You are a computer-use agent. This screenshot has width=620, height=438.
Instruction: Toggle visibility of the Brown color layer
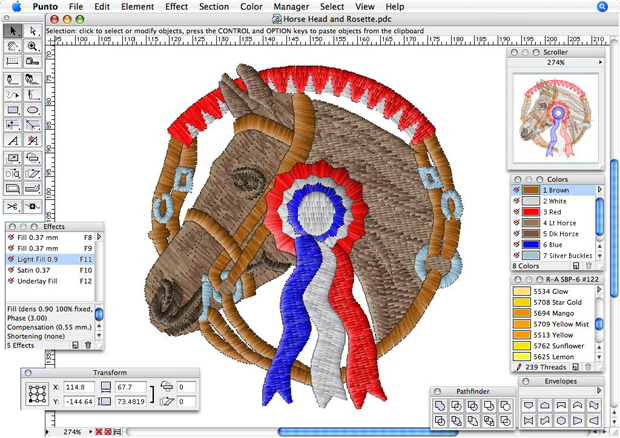[x=516, y=189]
